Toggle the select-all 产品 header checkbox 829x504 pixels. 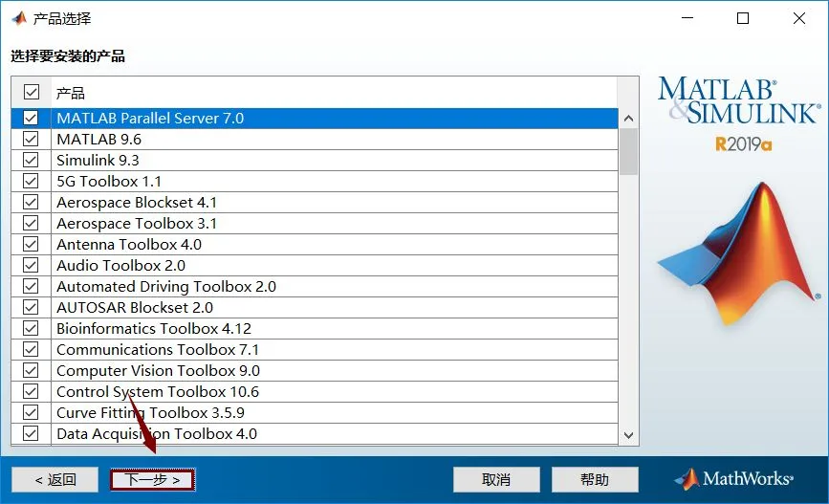click(x=32, y=92)
